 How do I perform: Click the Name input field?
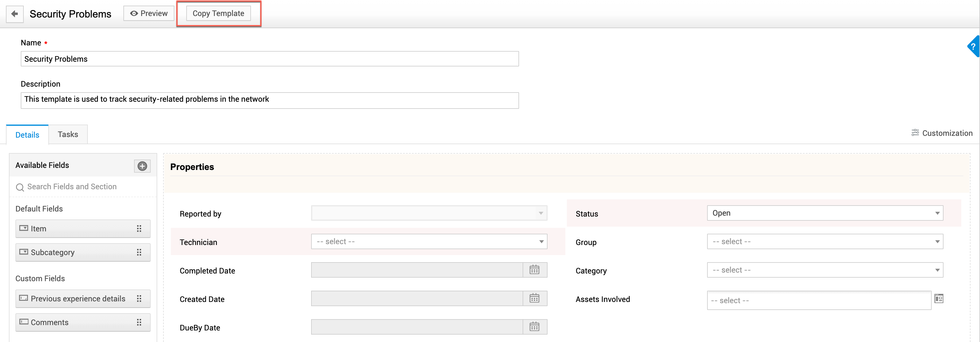(x=269, y=59)
